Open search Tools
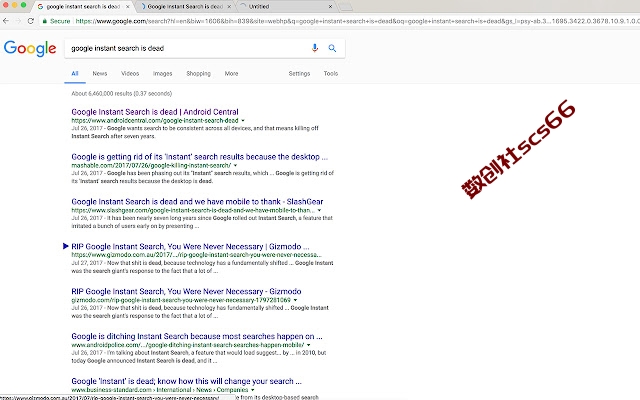The width and height of the screenshot is (640, 400). (331, 73)
